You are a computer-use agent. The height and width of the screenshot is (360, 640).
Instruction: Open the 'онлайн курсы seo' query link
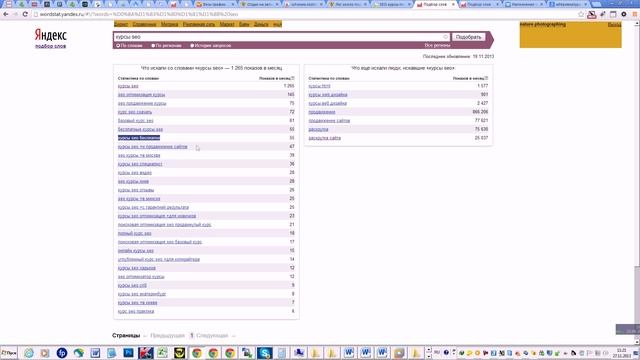pos(136,251)
